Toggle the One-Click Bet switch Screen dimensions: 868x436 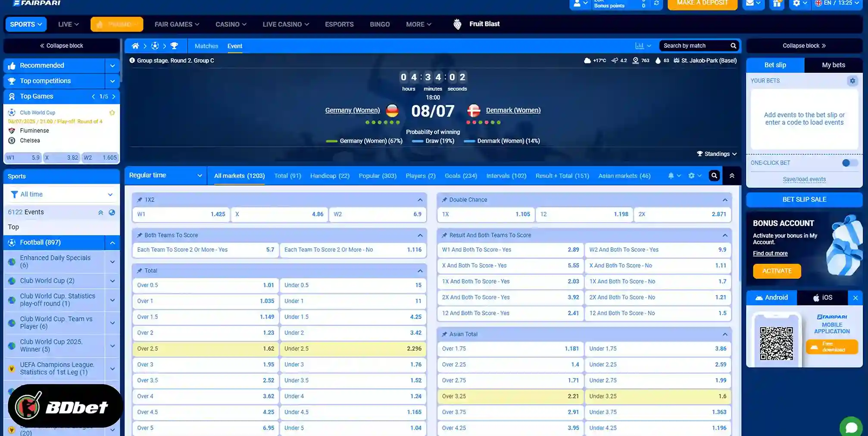coord(850,163)
